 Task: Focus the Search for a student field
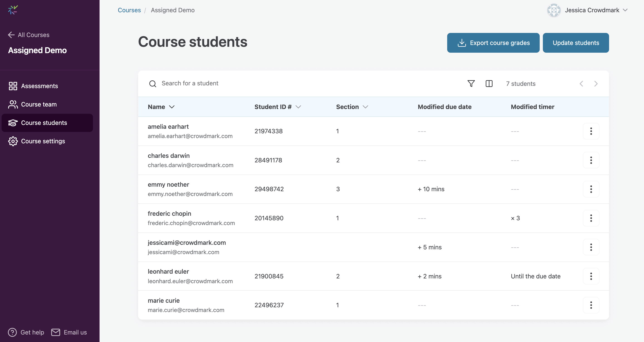[190, 83]
